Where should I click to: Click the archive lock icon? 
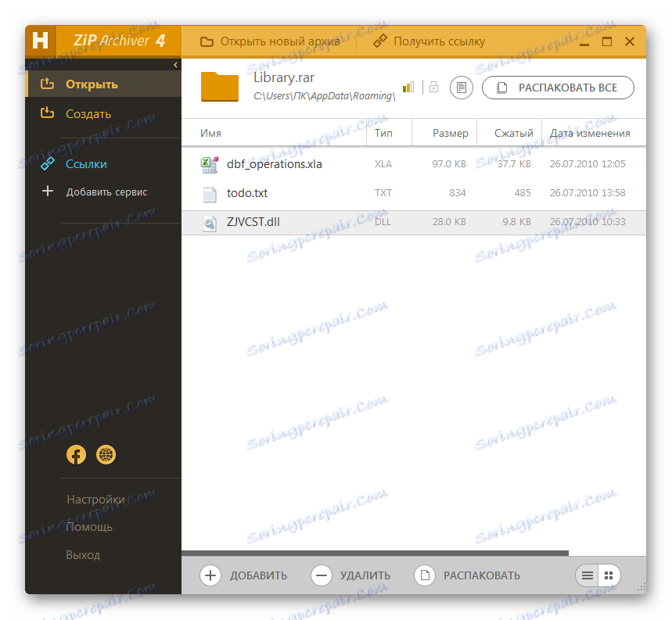tap(433, 87)
